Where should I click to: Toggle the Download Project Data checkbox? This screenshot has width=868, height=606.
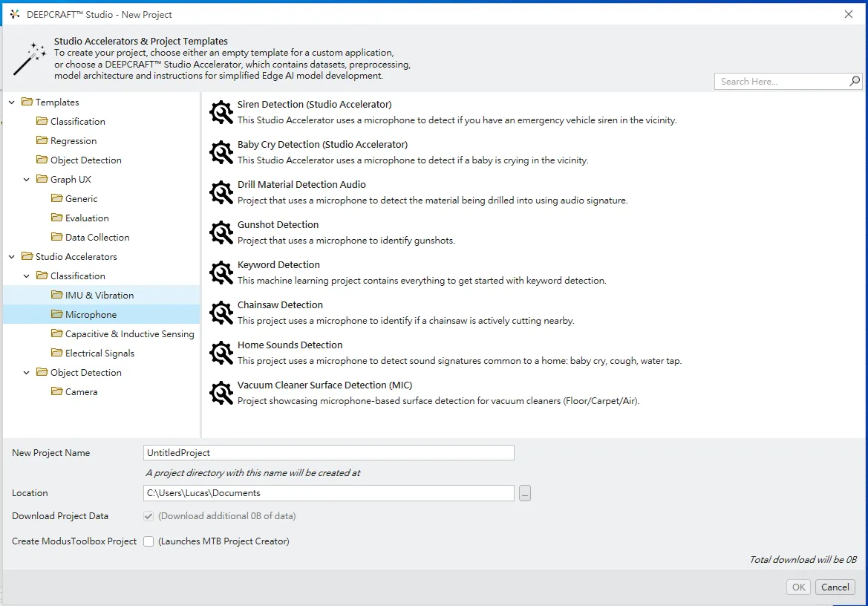[149, 516]
